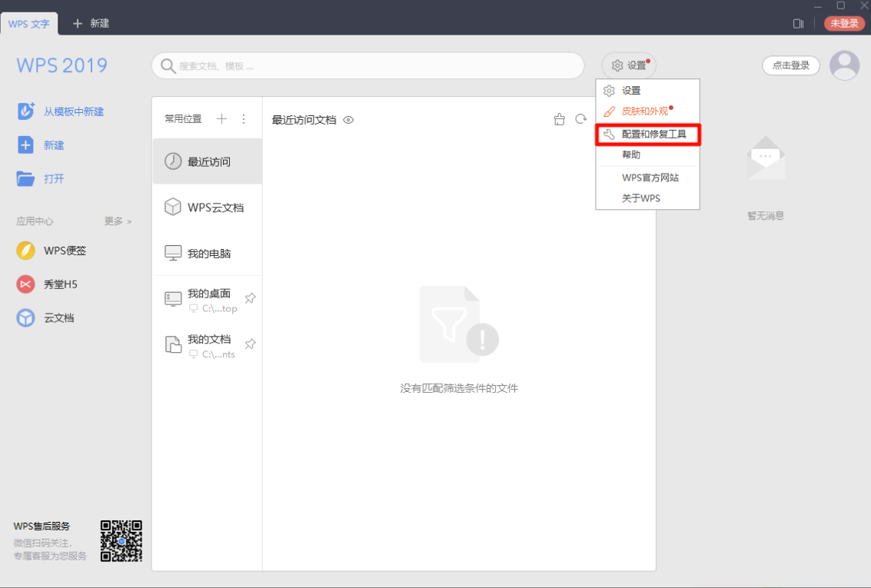
Task: Select 关于WPS menu entry
Action: pos(648,198)
